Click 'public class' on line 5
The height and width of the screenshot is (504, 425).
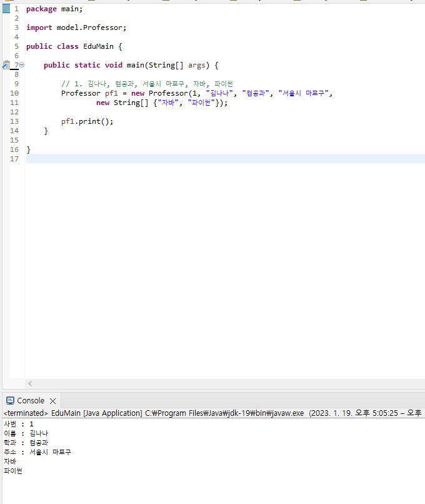pyautogui.click(x=52, y=46)
